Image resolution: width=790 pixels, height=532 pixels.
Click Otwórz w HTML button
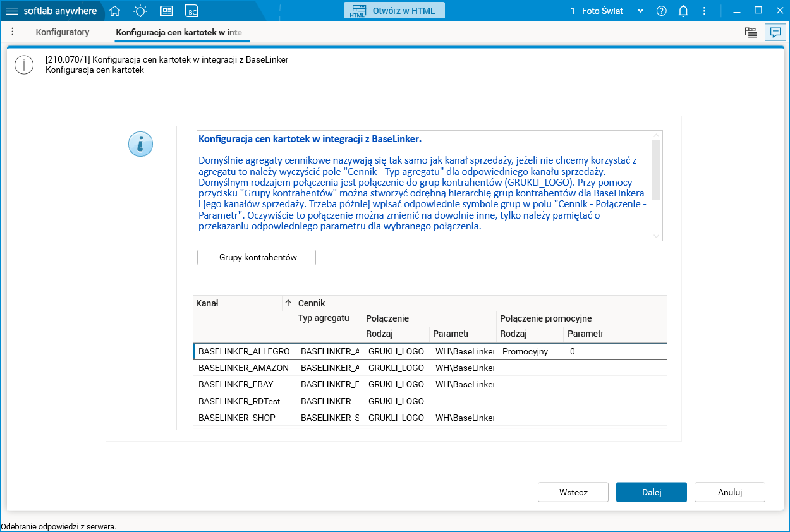(x=394, y=11)
